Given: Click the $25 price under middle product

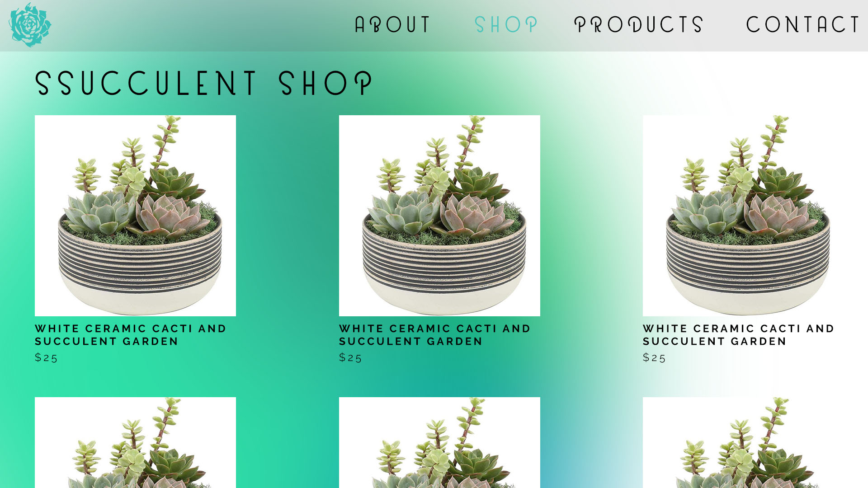Looking at the screenshot, I should [350, 357].
